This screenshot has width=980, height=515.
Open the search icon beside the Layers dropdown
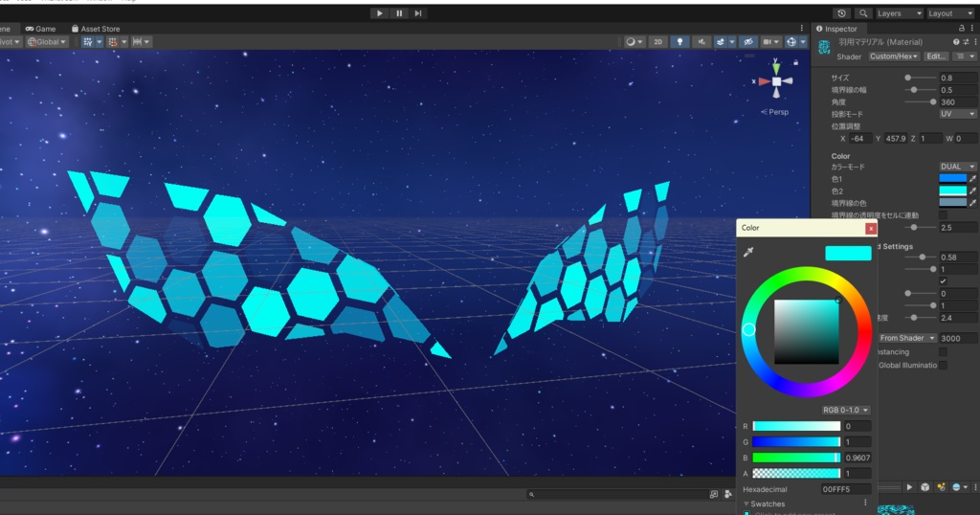point(863,13)
